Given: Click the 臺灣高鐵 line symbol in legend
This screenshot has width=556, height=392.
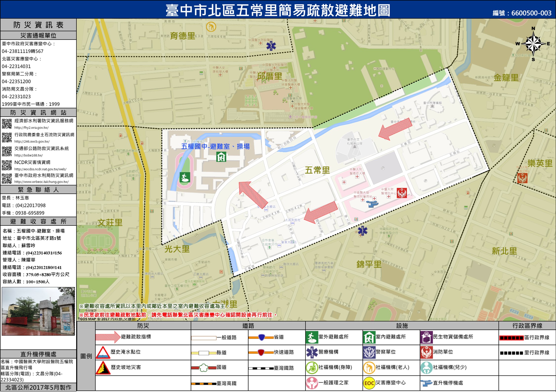Looking at the screenshot, I should [x=204, y=384].
